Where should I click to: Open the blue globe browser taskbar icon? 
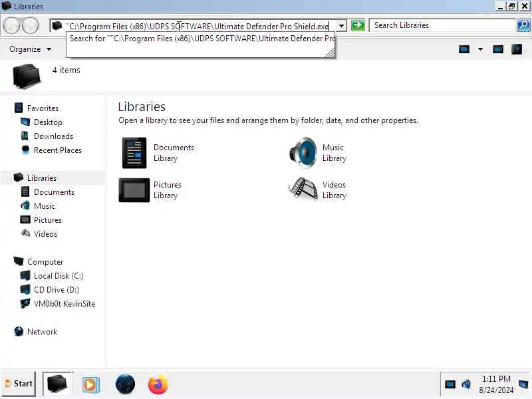[125, 384]
